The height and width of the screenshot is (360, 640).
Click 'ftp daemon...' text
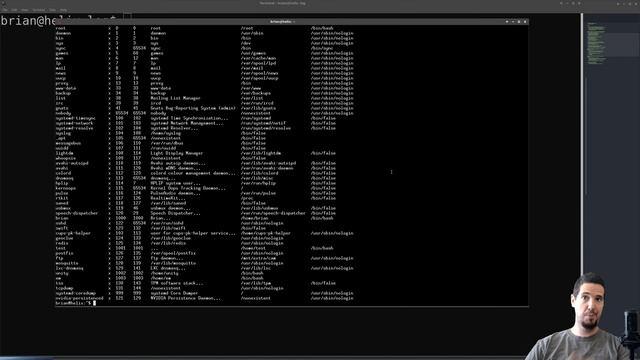point(167,258)
